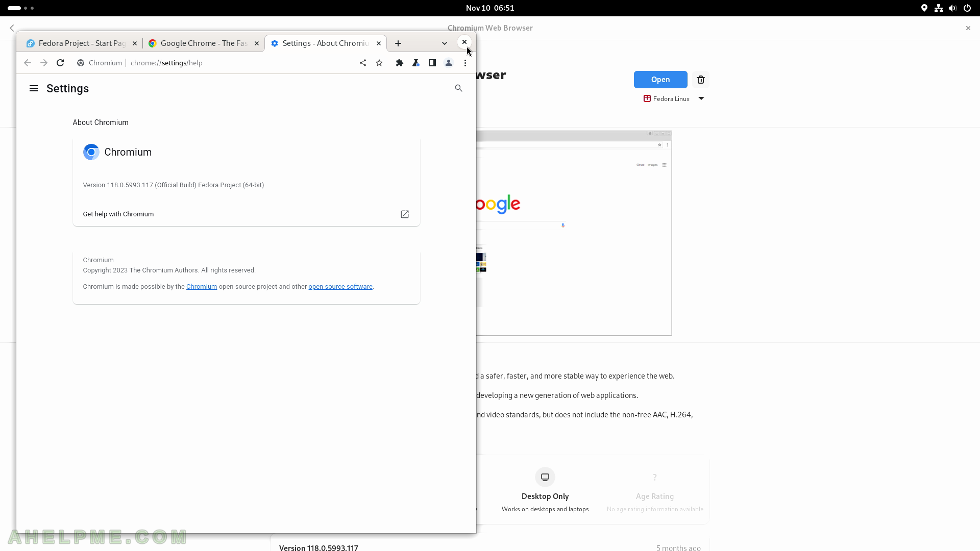Click the copyright 2023 Chromium Authors text

coord(169,270)
